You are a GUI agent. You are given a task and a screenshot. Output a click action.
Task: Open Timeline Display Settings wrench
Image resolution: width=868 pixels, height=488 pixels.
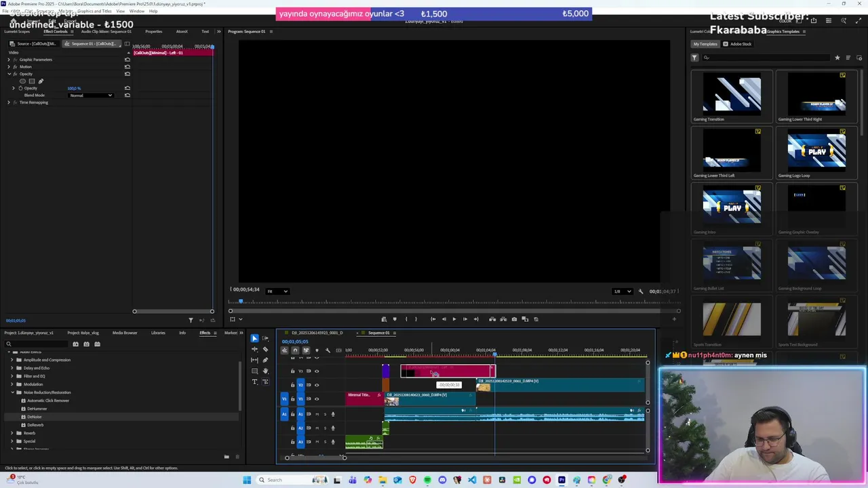click(x=328, y=350)
